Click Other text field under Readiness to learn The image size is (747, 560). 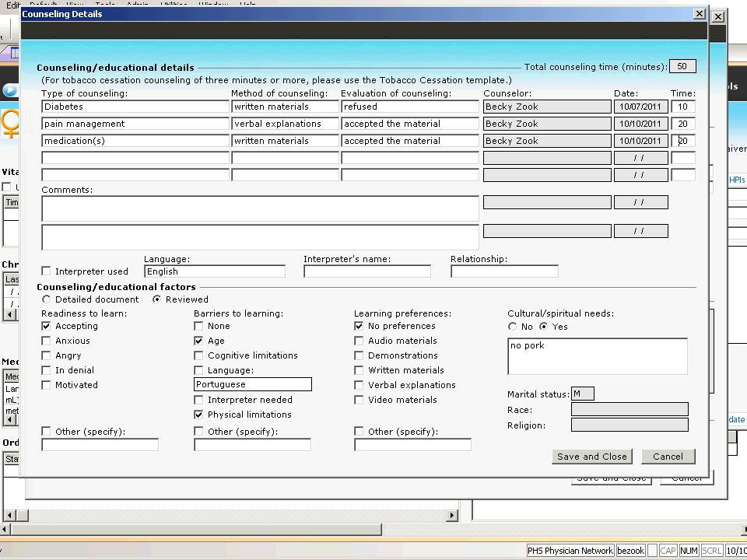click(x=100, y=445)
